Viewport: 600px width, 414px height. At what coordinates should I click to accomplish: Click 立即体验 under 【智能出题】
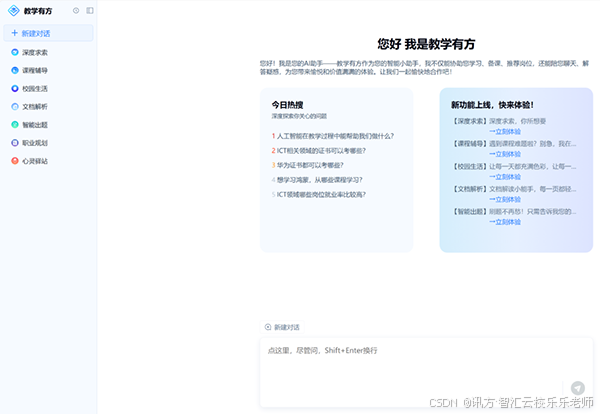click(x=505, y=222)
